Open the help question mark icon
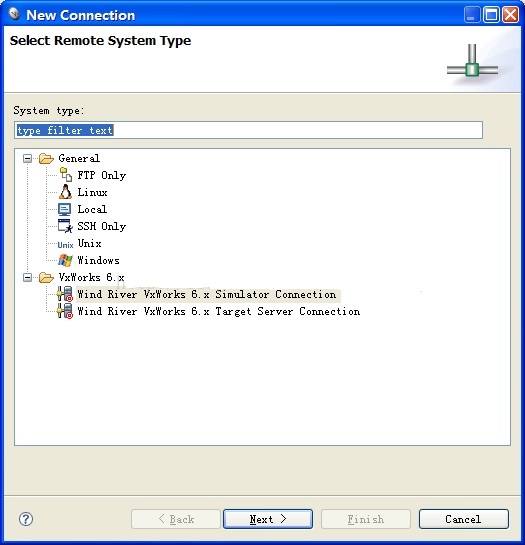This screenshot has height=545, width=525. [26, 519]
